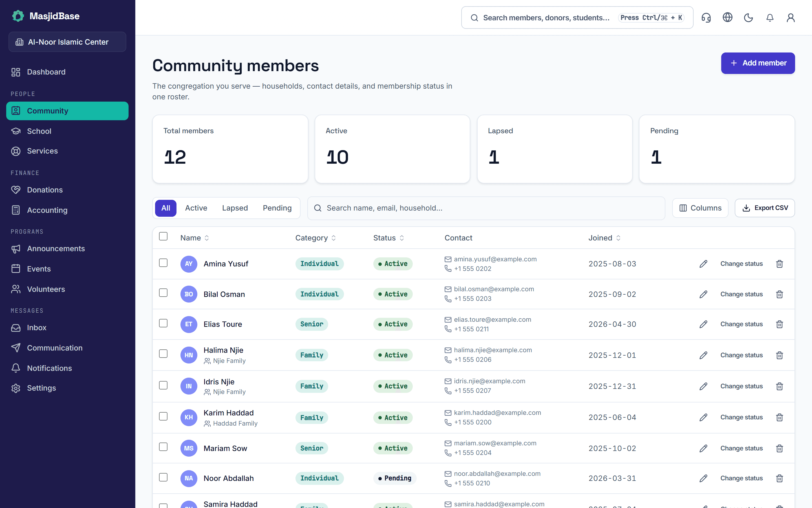Edit Amina Yusuf with pencil icon

tap(703, 264)
